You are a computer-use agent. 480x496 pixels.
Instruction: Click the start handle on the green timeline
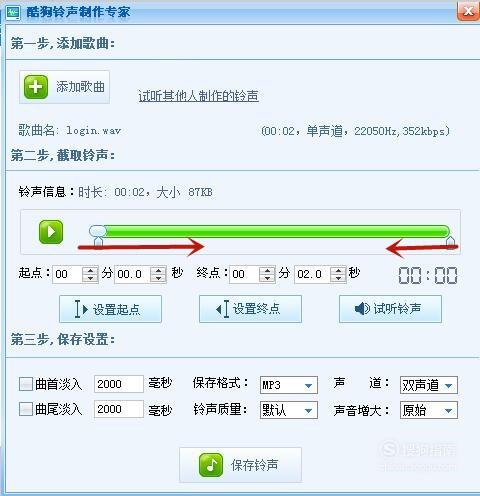click(x=98, y=231)
